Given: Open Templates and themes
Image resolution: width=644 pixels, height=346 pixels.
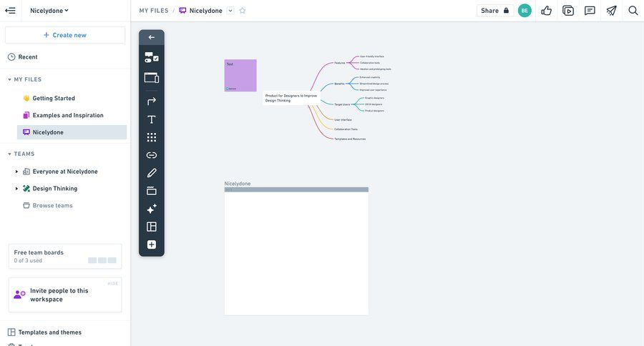Looking at the screenshot, I should click(x=44, y=332).
